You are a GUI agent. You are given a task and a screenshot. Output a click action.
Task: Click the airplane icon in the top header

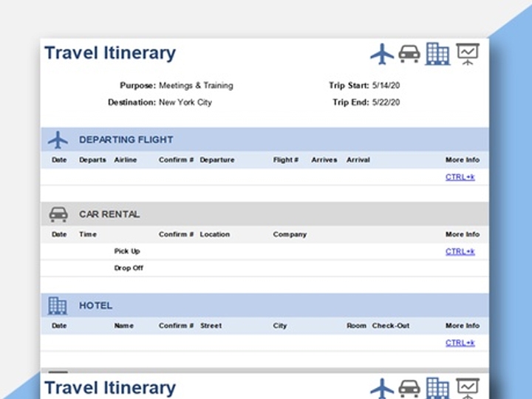click(382, 53)
